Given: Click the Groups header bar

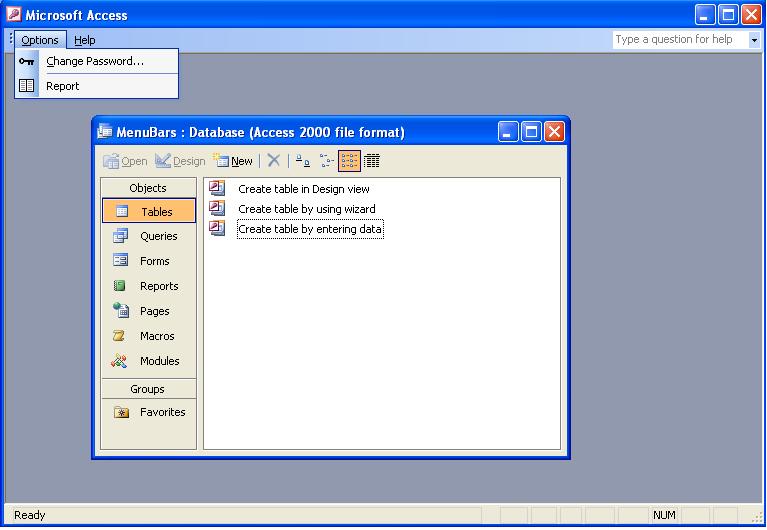Looking at the screenshot, I should tap(148, 389).
